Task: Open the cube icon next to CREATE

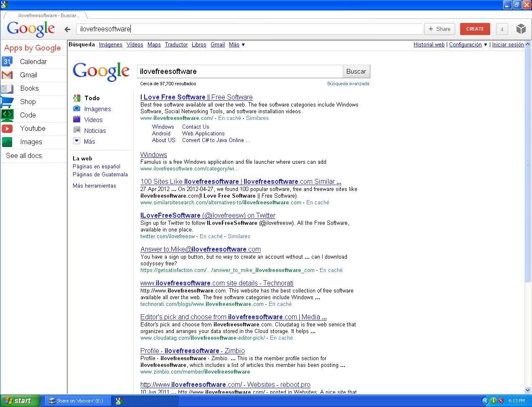Action: click(x=521, y=29)
